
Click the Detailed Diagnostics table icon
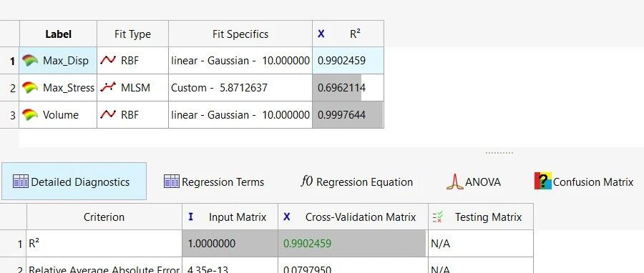pyautogui.click(x=21, y=182)
